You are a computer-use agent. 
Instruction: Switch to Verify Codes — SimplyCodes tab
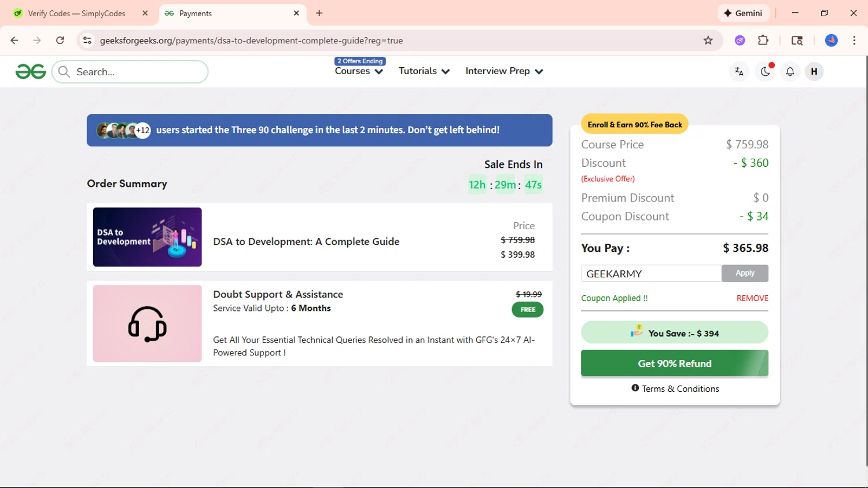76,13
